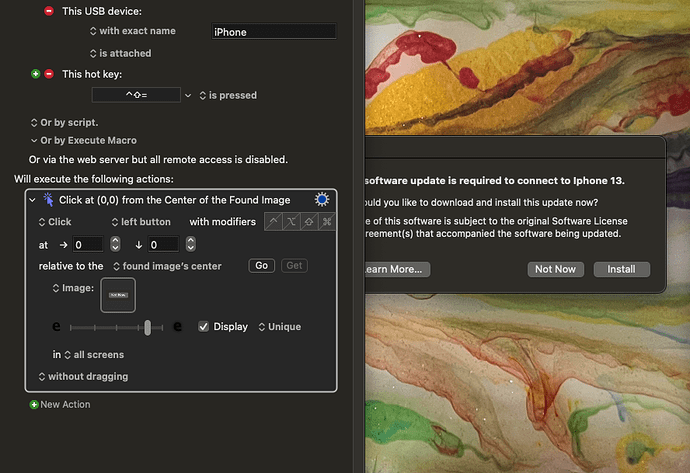Click the green plus beside New Action

tap(35, 405)
